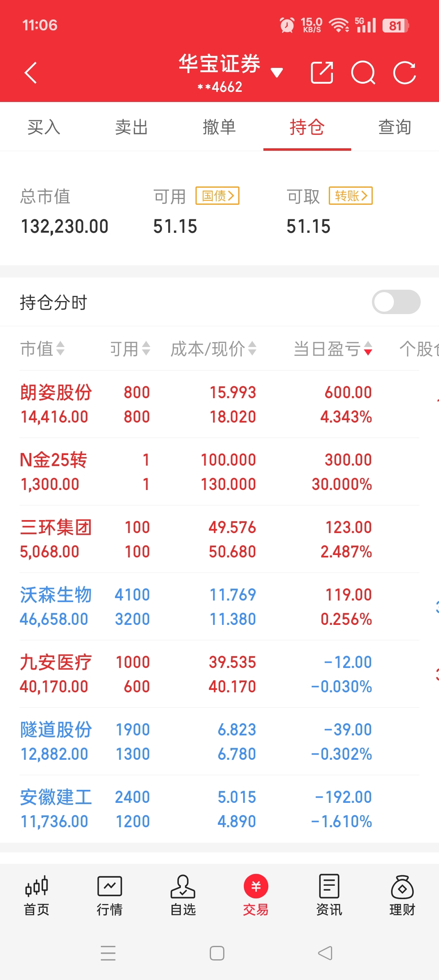
Task: Sort holdings by 市值 column
Action: [43, 349]
